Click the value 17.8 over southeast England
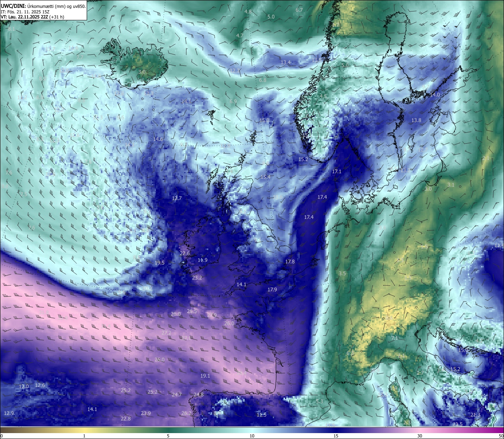504x439 pixels. (x=290, y=262)
